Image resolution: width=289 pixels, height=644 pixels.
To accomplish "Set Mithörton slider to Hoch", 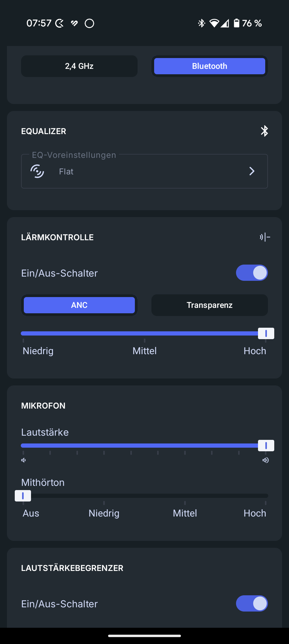I will pos(266,496).
